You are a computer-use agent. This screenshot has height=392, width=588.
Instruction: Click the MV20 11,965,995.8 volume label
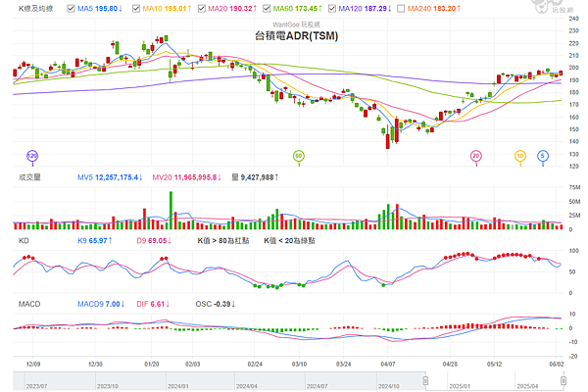coord(187,177)
